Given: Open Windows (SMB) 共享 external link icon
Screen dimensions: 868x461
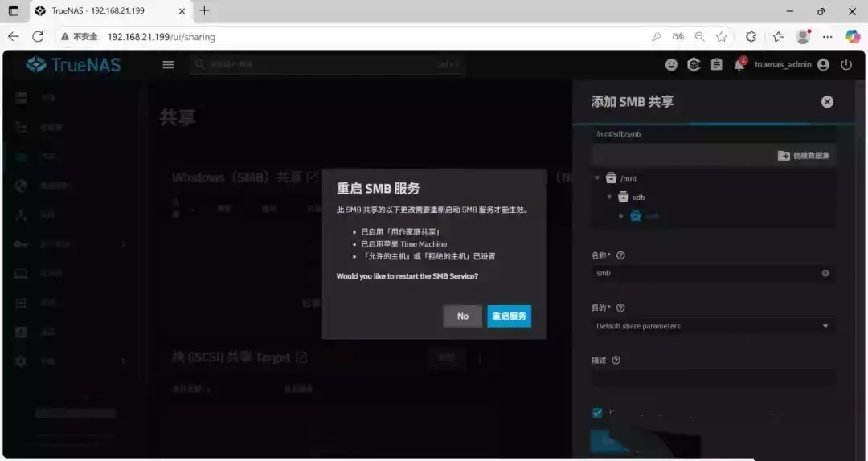Looking at the screenshot, I should 312,177.
